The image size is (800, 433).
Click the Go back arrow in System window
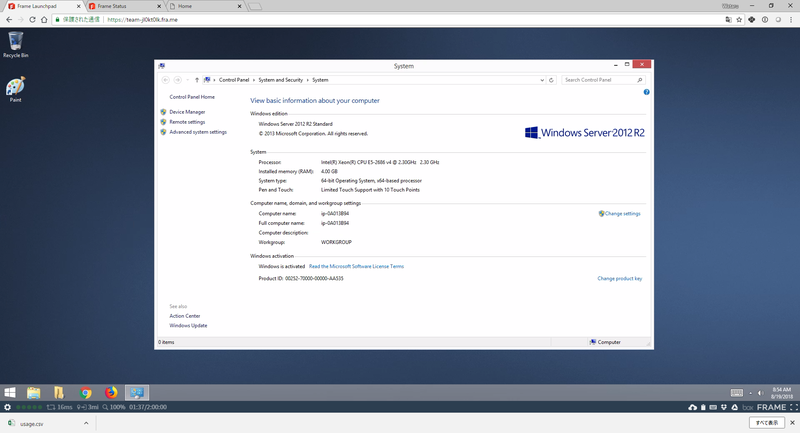coord(165,80)
